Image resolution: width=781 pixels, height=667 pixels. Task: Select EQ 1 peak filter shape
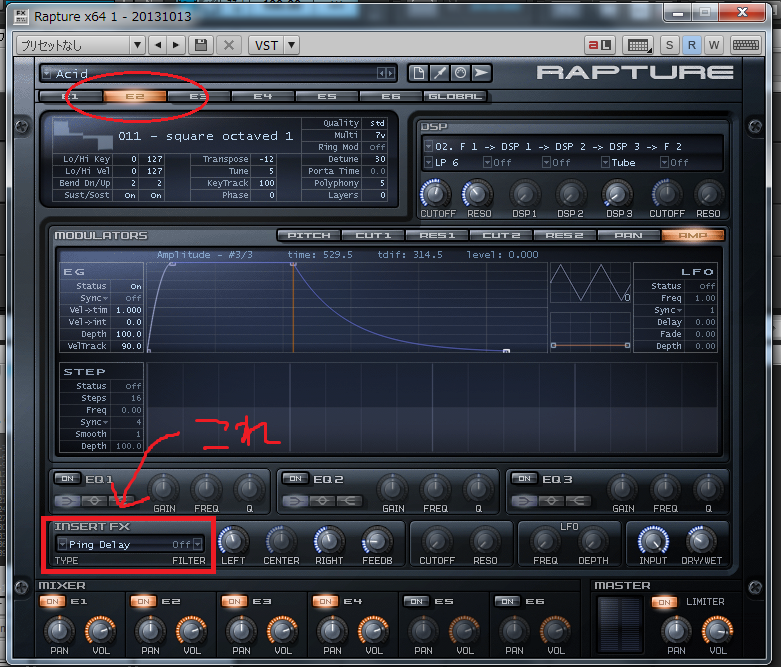[95, 500]
